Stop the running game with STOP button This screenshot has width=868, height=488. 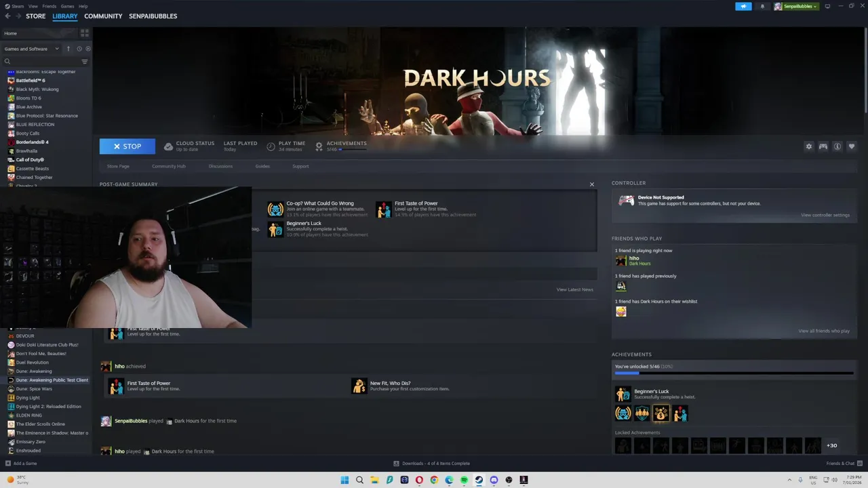tap(127, 146)
